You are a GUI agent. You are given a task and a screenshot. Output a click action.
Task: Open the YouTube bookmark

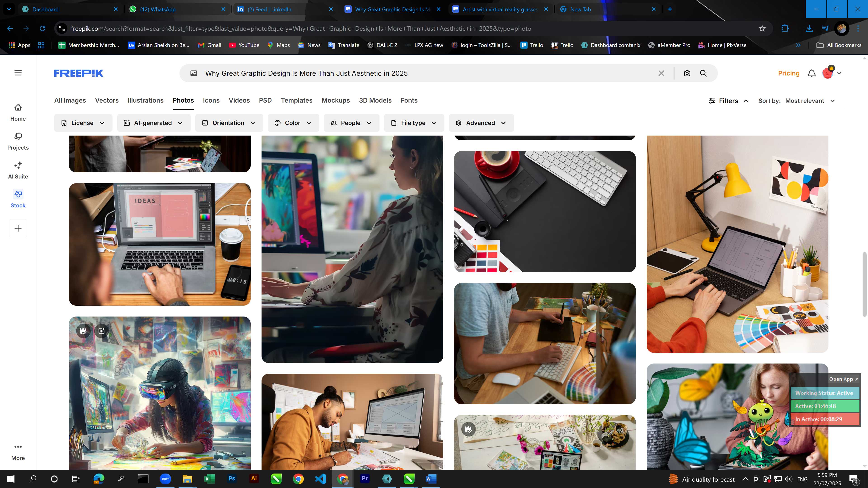[x=244, y=45]
